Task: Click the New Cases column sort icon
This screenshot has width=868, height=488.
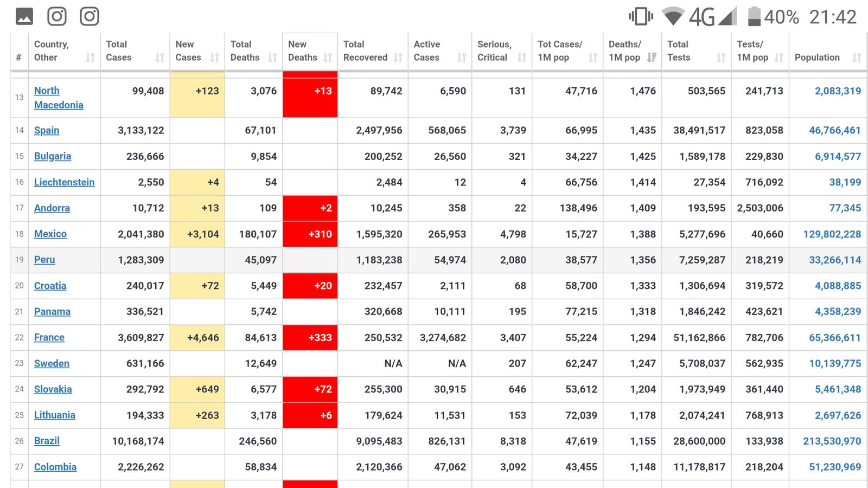Action: pyautogui.click(x=215, y=57)
